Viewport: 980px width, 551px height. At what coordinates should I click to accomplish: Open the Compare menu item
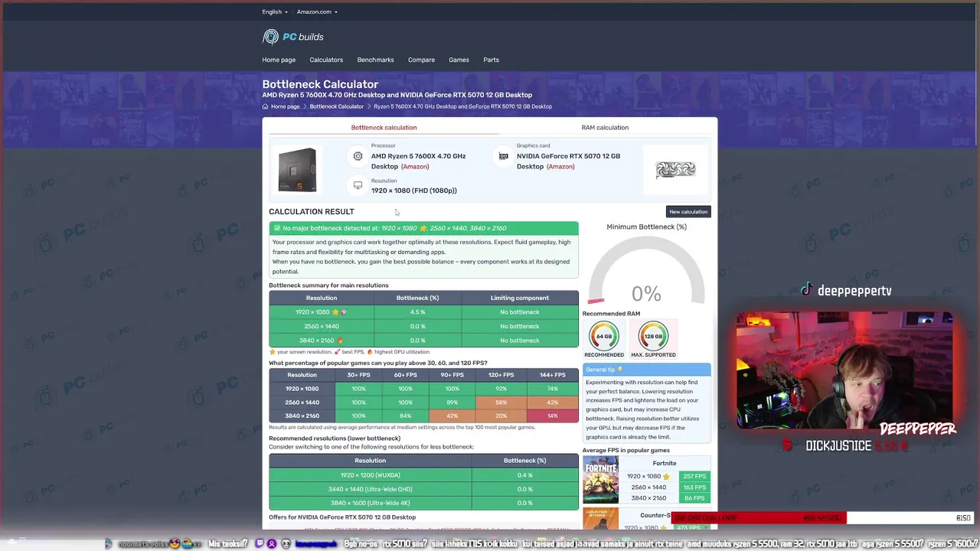pos(421,60)
